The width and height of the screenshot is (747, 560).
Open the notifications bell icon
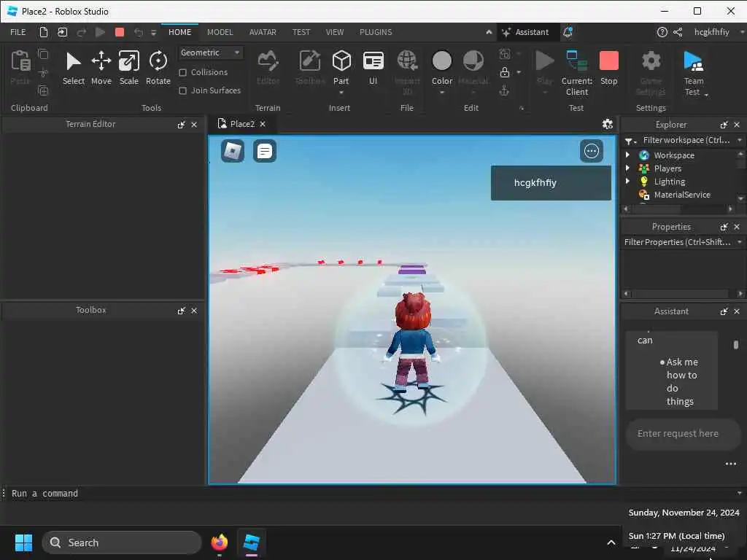coord(568,32)
